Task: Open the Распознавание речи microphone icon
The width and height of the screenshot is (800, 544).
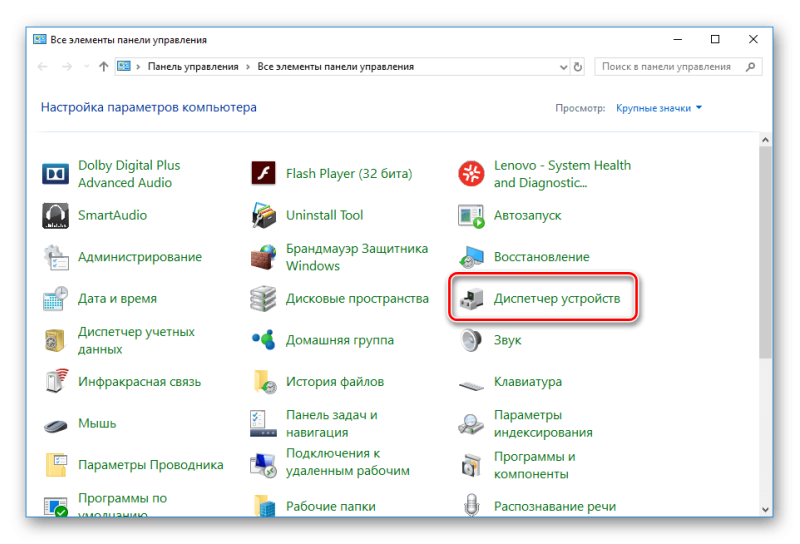Action: click(472, 505)
